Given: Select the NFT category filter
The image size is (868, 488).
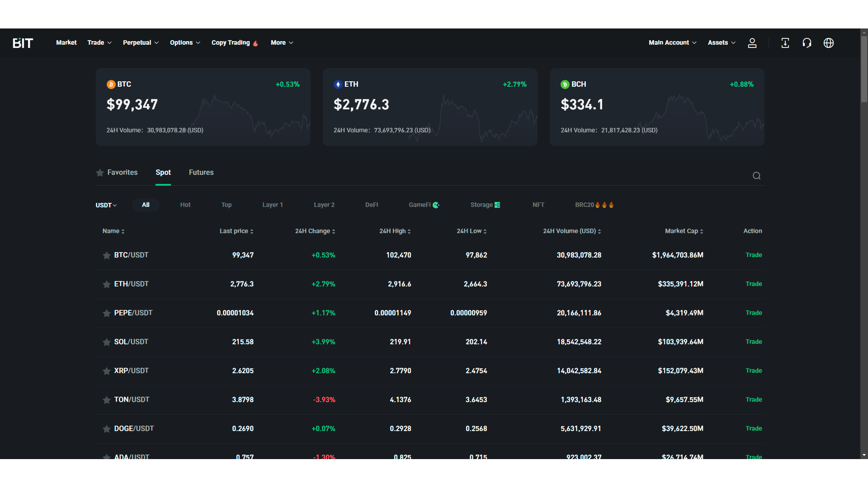Looking at the screenshot, I should (538, 205).
